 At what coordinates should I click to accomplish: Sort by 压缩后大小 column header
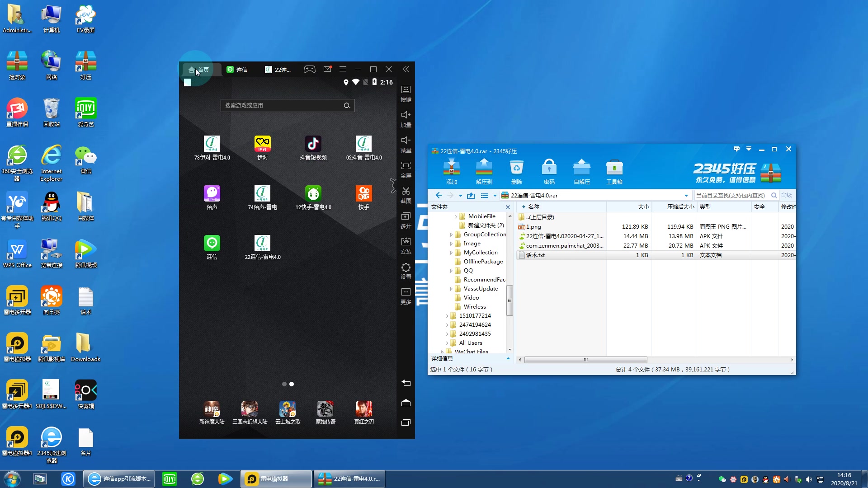click(674, 207)
